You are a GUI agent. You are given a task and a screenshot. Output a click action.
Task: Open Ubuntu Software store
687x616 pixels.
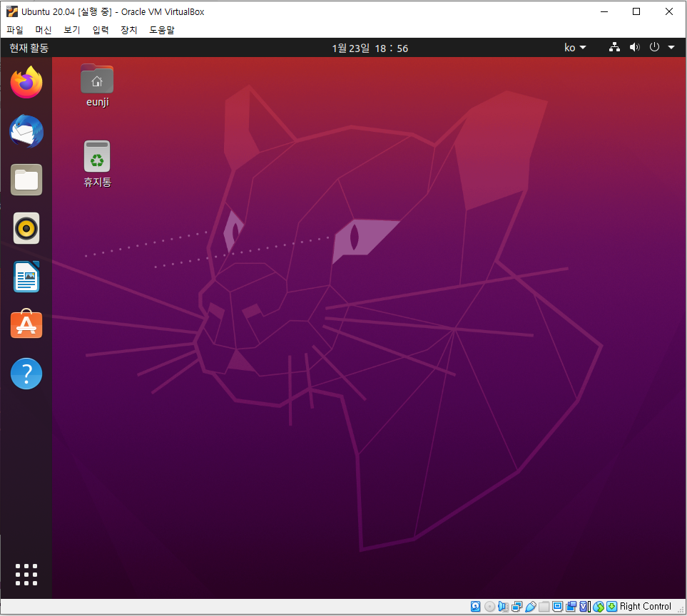(26, 324)
